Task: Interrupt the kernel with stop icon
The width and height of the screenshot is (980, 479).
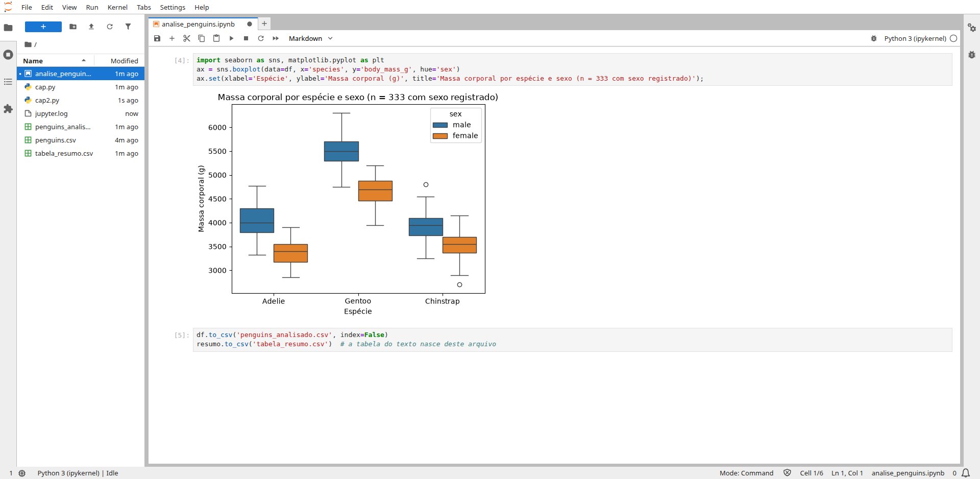Action: (246, 38)
